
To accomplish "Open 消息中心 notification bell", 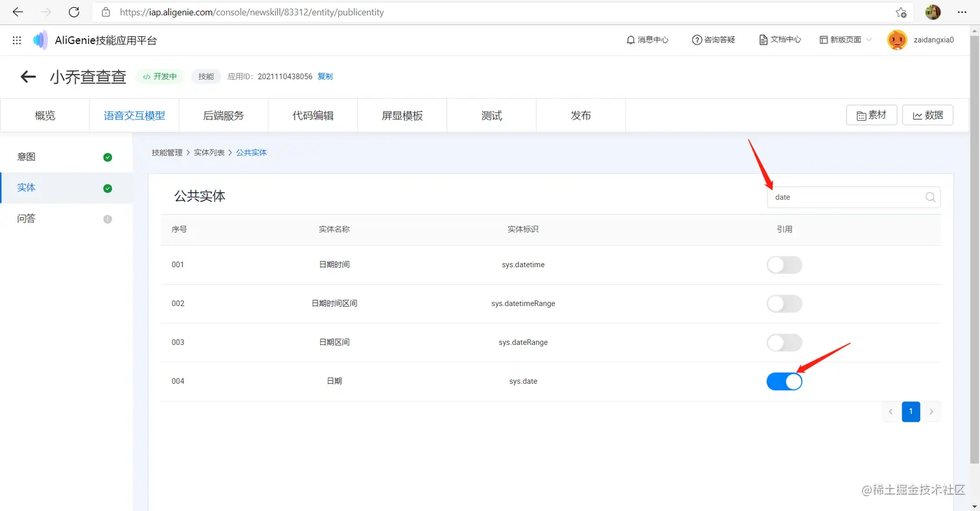I will coord(647,40).
